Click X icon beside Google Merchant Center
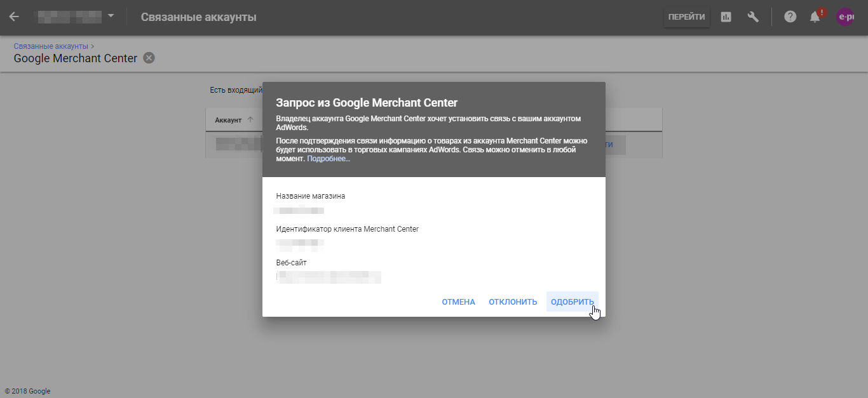Image resolution: width=868 pixels, height=398 pixels. 149,58
